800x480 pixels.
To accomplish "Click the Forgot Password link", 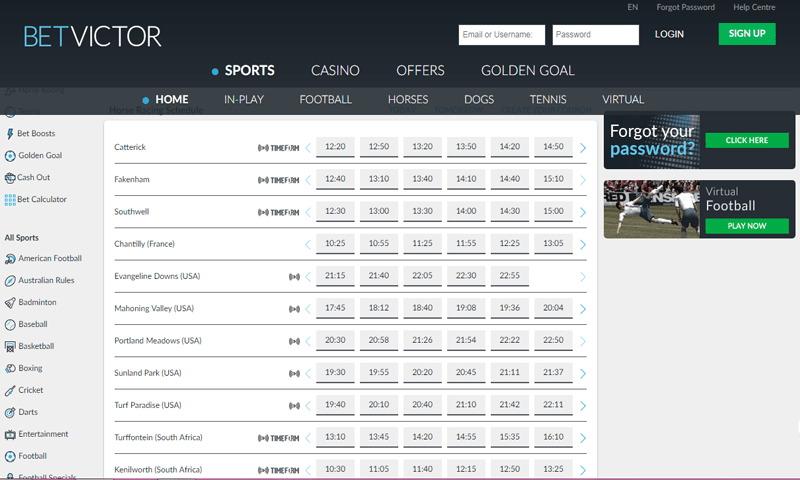I will click(685, 8).
